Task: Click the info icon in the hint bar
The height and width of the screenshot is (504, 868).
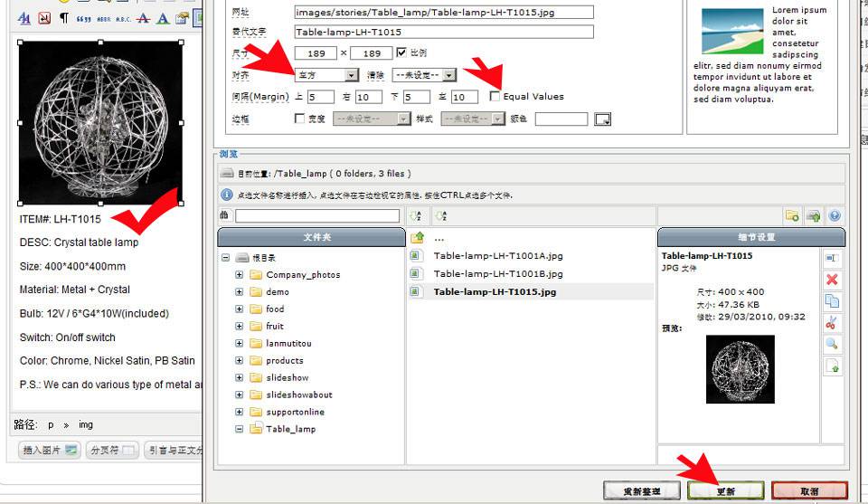Action: [227, 195]
